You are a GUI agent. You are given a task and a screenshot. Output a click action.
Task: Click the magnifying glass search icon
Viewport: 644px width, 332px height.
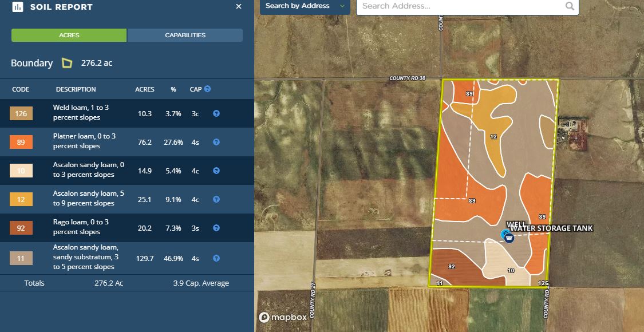(570, 6)
